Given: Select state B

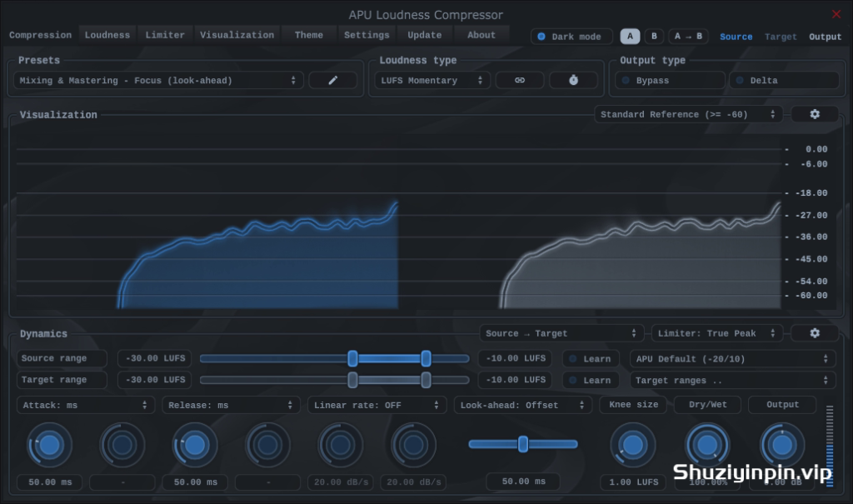Looking at the screenshot, I should (x=654, y=37).
